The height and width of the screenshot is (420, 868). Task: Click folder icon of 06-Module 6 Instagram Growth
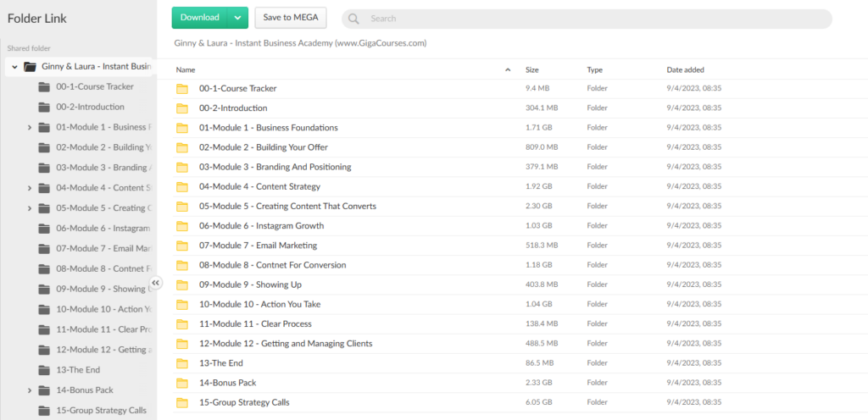click(181, 226)
